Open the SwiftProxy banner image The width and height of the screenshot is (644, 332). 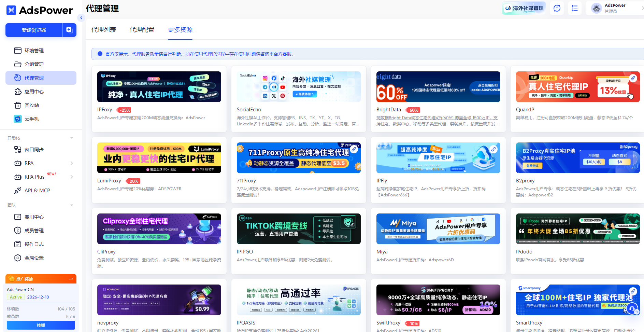[x=438, y=300]
